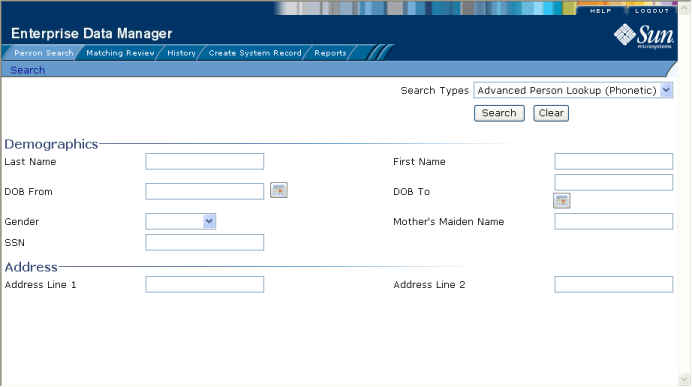Focus the Mother's Maiden Name field

coord(613,221)
